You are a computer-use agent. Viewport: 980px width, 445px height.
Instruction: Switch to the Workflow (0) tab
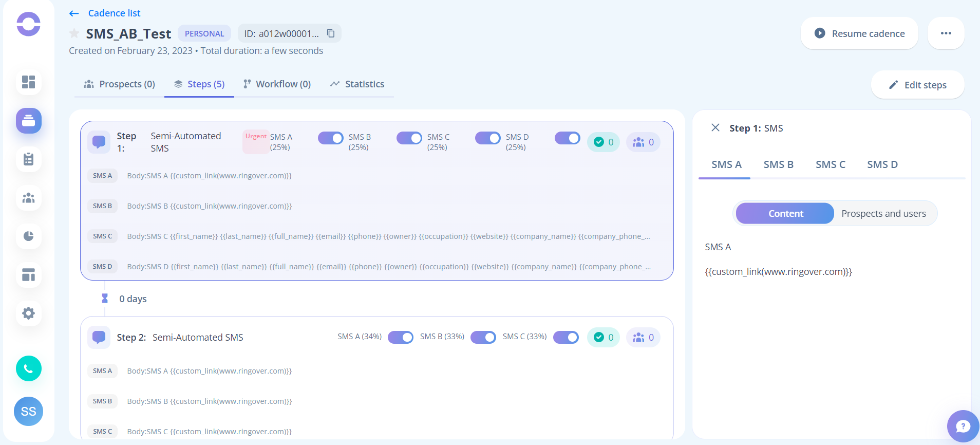click(277, 84)
